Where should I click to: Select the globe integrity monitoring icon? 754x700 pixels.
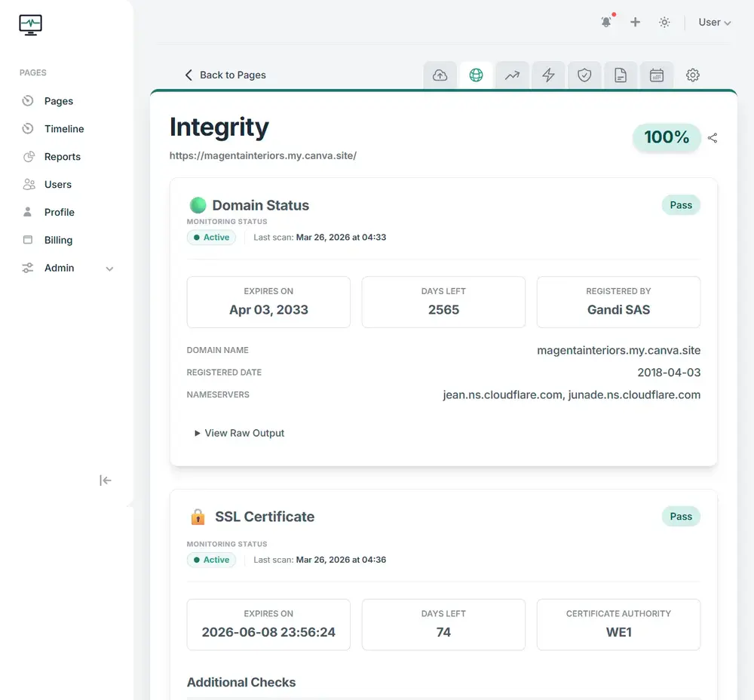point(476,75)
